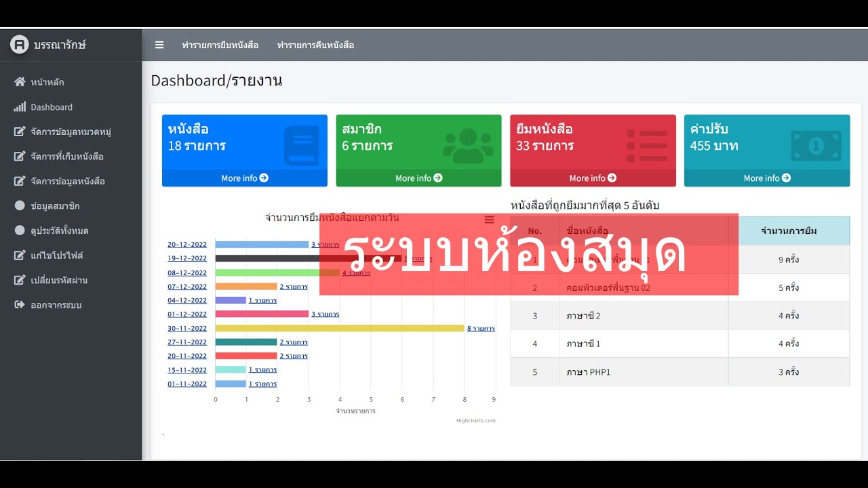This screenshot has height=488, width=868.
Task: Click the edit icon beside จัดการที่เก็บหนังสือ
Action: 20,157
